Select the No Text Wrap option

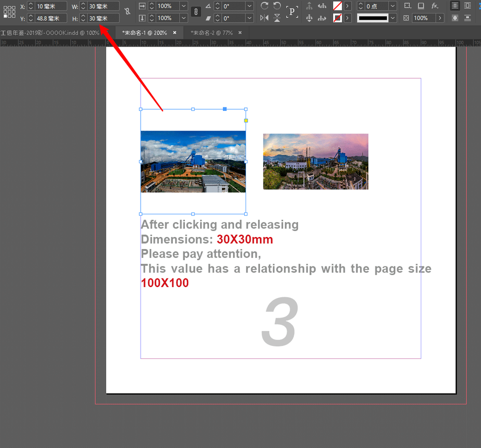pyautogui.click(x=455, y=6)
